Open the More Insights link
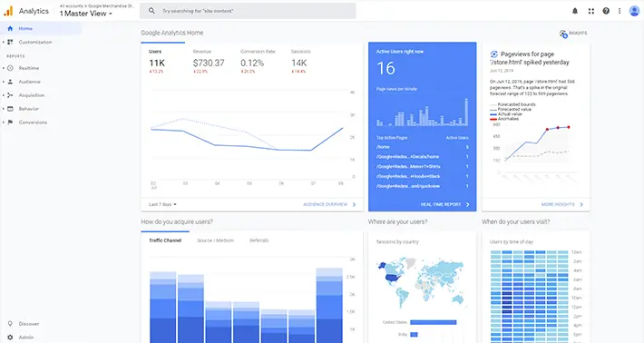 click(558, 204)
